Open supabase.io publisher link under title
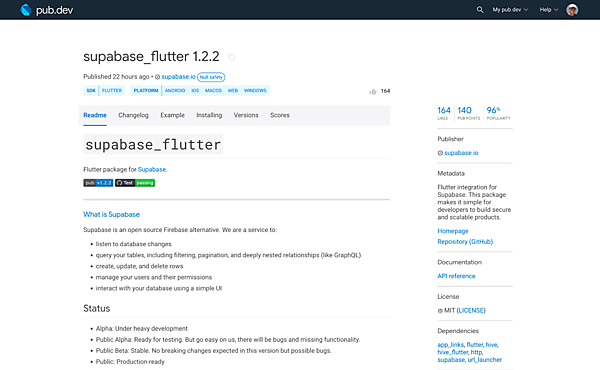Screen dimensions: 600x370 pyautogui.click(x=178, y=77)
